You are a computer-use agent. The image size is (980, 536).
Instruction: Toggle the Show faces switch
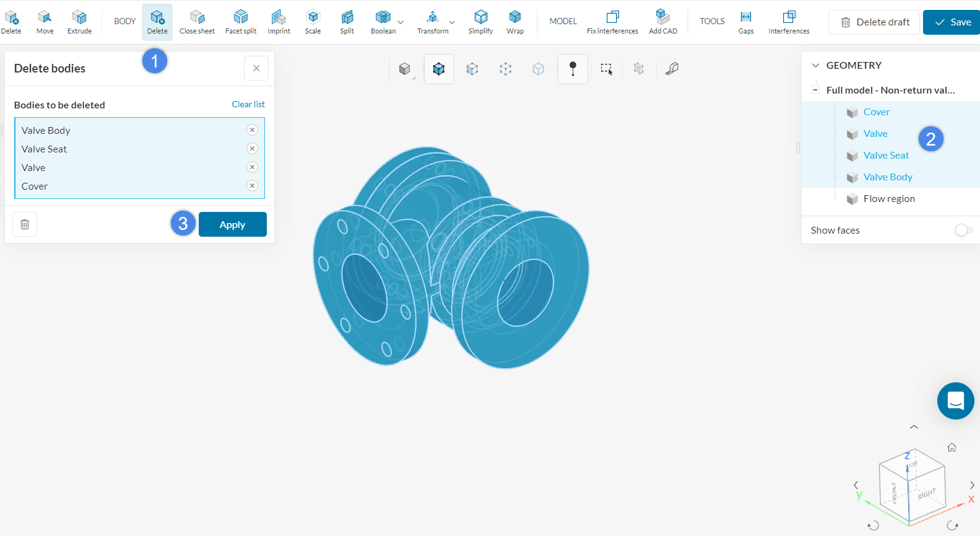(963, 231)
